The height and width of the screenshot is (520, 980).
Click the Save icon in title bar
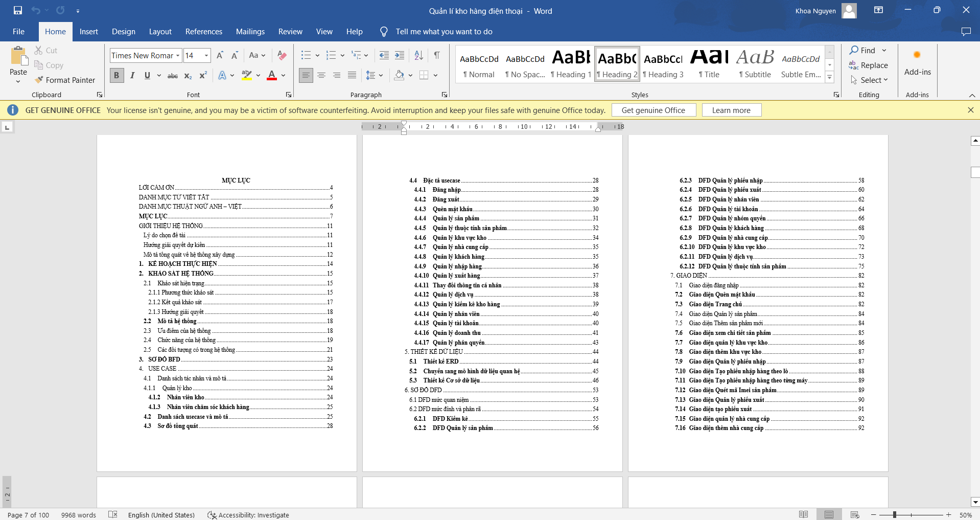[18, 10]
